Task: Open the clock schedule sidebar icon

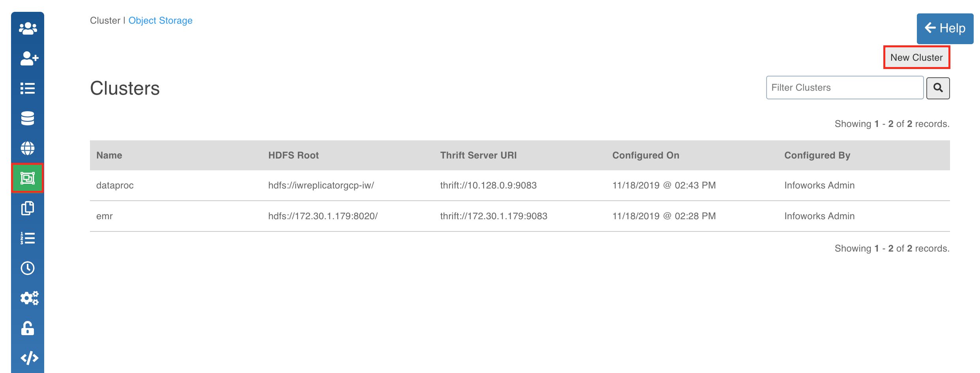Action: [x=28, y=268]
